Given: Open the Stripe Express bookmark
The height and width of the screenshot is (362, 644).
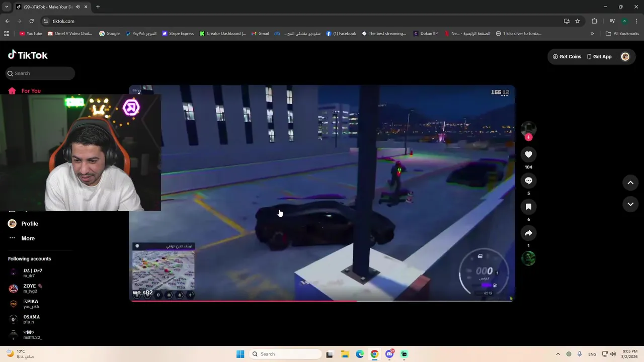Looking at the screenshot, I should point(178,34).
